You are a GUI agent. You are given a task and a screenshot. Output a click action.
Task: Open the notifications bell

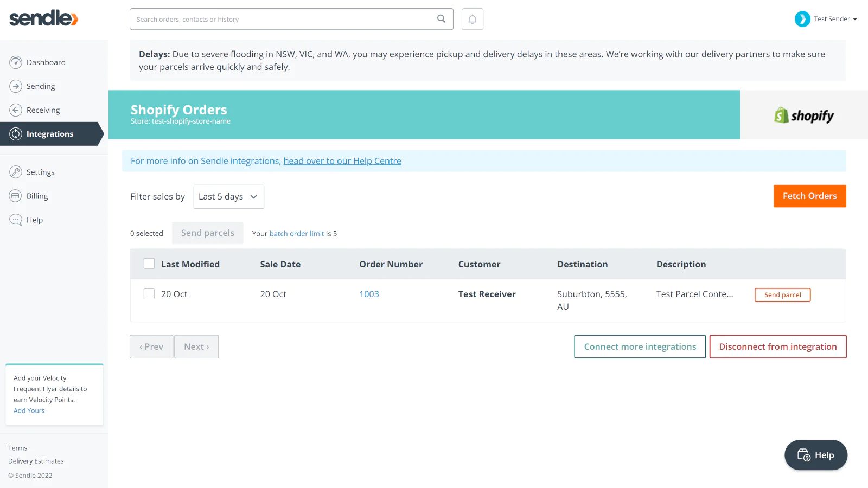(473, 19)
